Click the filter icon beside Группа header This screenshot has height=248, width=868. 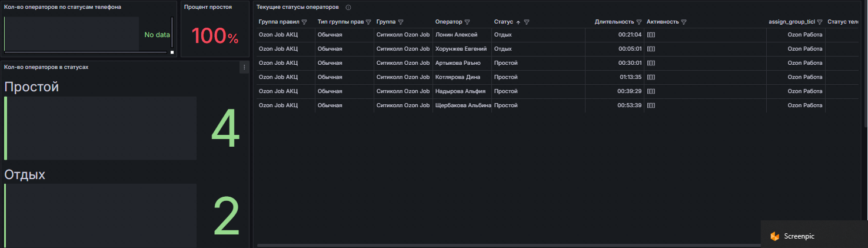(x=401, y=22)
